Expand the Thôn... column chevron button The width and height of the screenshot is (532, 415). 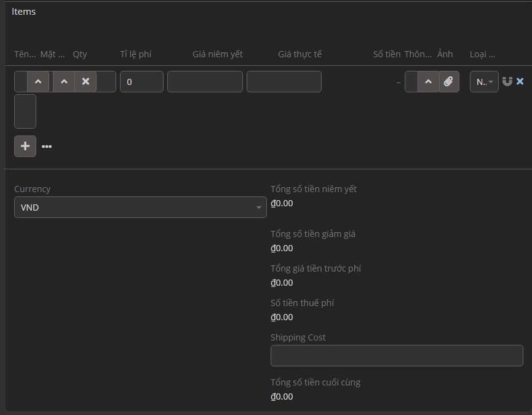pyautogui.click(x=429, y=81)
